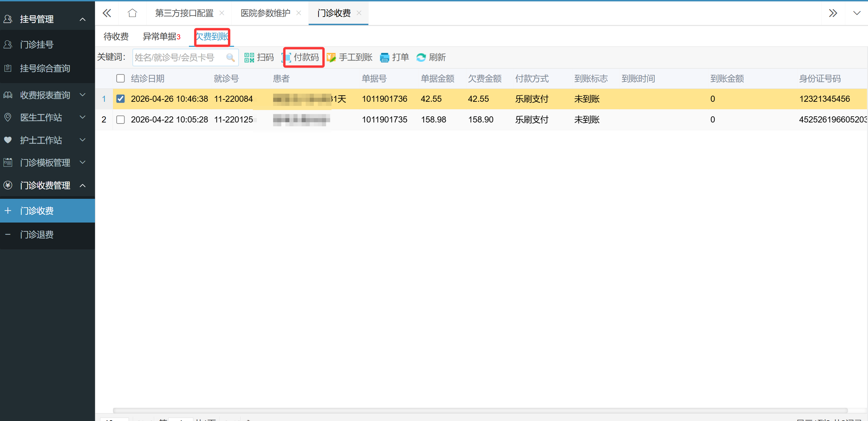This screenshot has width=868, height=421.
Task: Click the home icon tab
Action: coord(132,13)
